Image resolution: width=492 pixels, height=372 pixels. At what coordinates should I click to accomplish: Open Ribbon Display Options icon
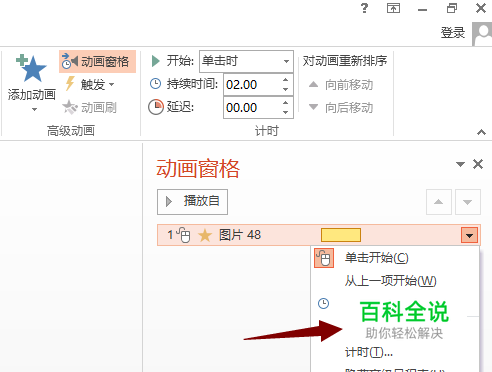tap(393, 8)
